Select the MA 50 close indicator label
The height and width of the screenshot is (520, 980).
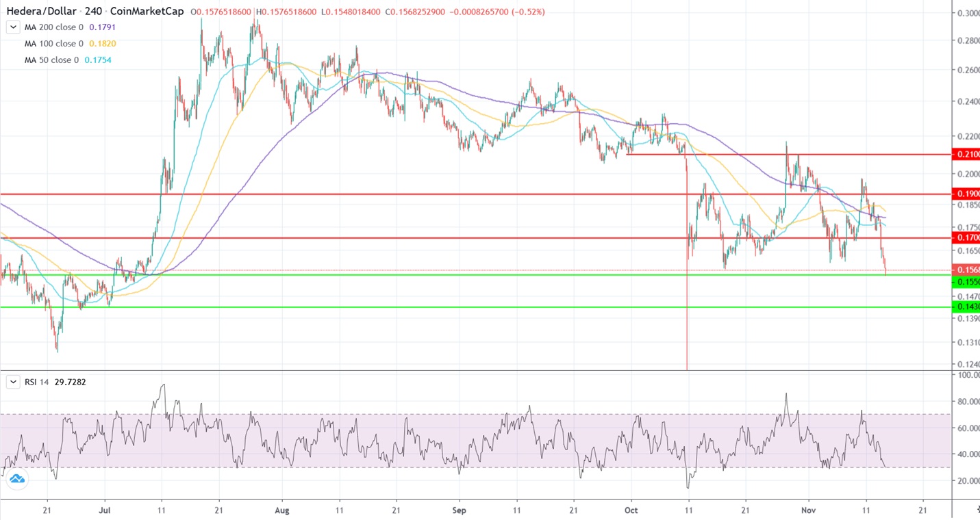coord(51,60)
